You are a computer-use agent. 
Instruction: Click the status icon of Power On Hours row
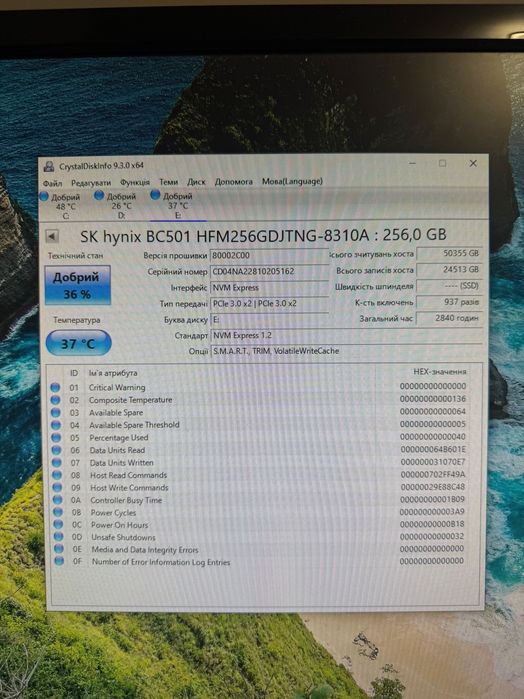tap(58, 525)
